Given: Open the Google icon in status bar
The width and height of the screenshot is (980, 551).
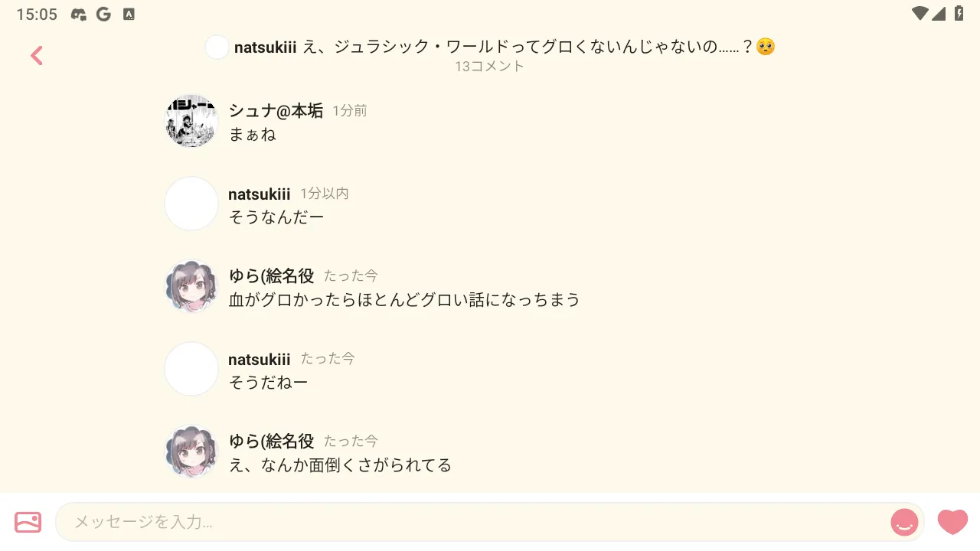Looking at the screenshot, I should [x=103, y=14].
